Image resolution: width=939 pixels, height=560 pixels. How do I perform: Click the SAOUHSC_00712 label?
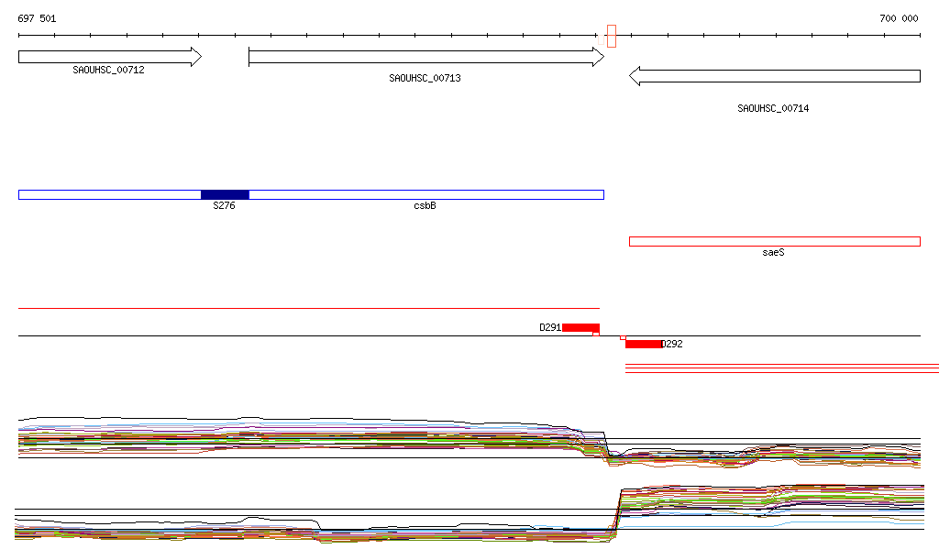108,70
